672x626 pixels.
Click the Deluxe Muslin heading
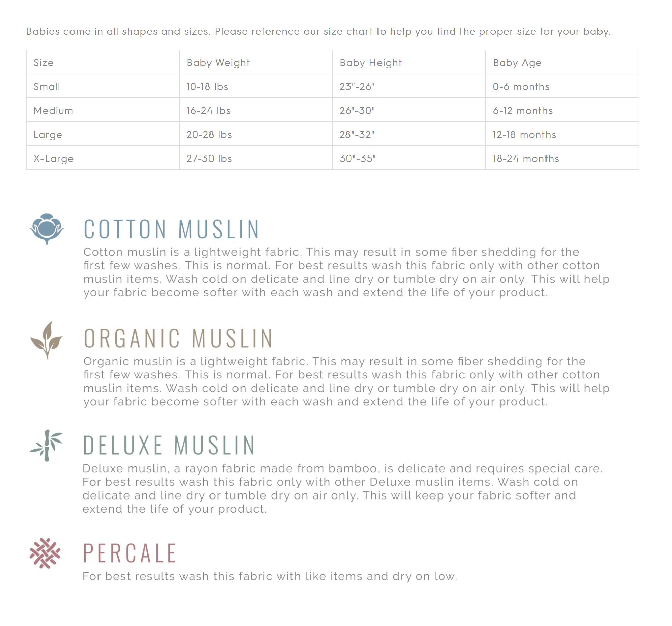point(169,446)
